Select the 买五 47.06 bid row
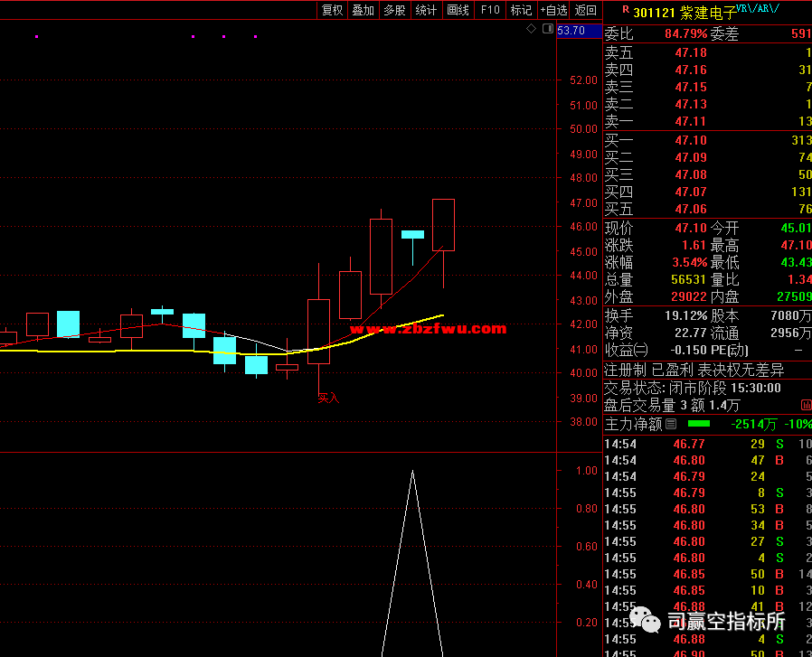 coord(707,209)
